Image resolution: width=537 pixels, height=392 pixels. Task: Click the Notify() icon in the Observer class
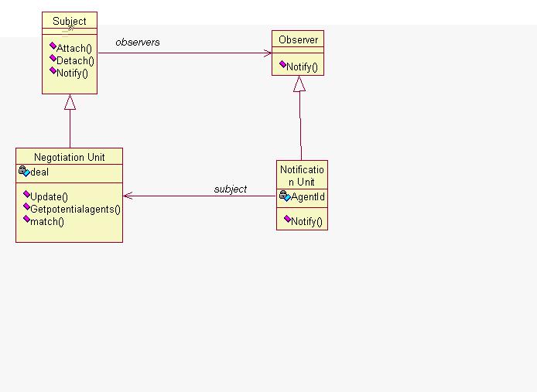coord(283,65)
